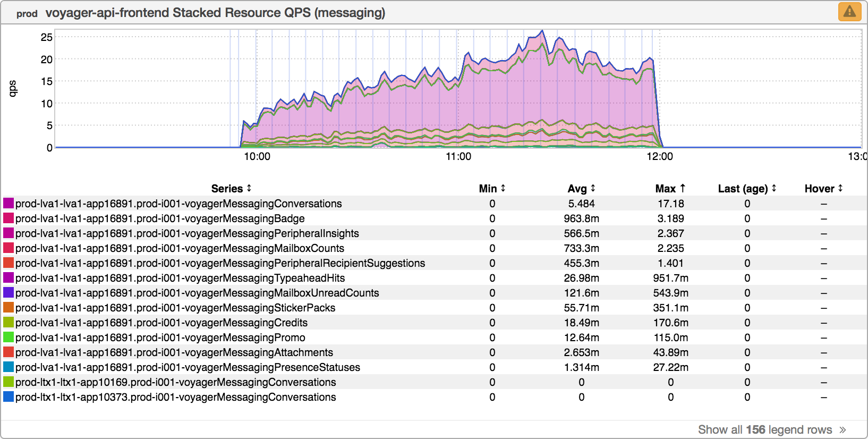Expand legend using double chevron icon
The width and height of the screenshot is (868, 439).
click(x=843, y=430)
